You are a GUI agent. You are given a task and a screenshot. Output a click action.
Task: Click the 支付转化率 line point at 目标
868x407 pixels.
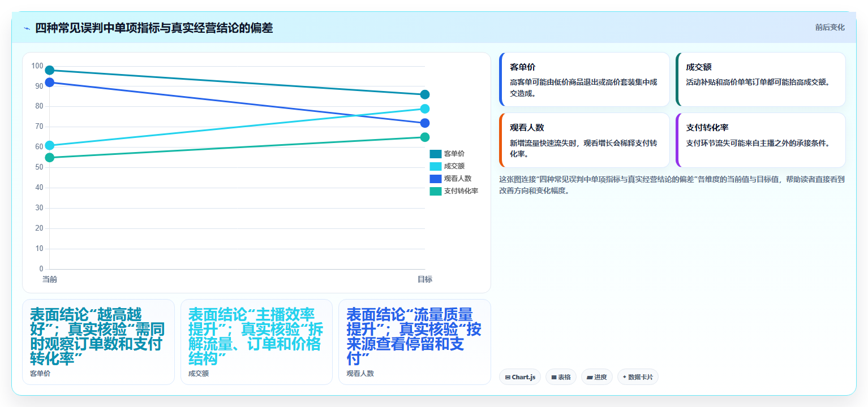[425, 137]
